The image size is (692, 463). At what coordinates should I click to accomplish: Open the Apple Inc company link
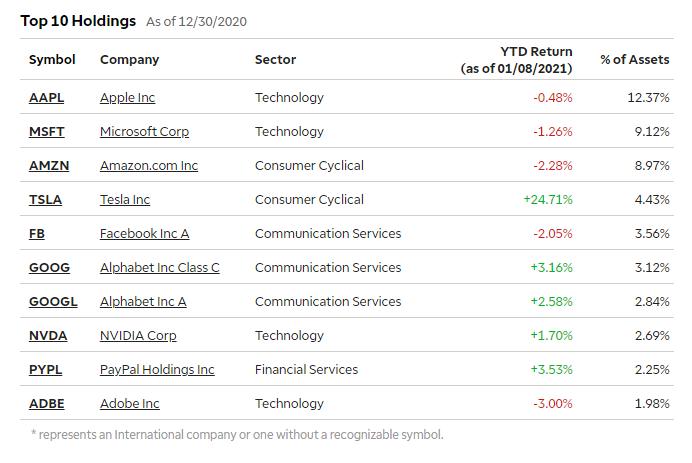coord(128,98)
